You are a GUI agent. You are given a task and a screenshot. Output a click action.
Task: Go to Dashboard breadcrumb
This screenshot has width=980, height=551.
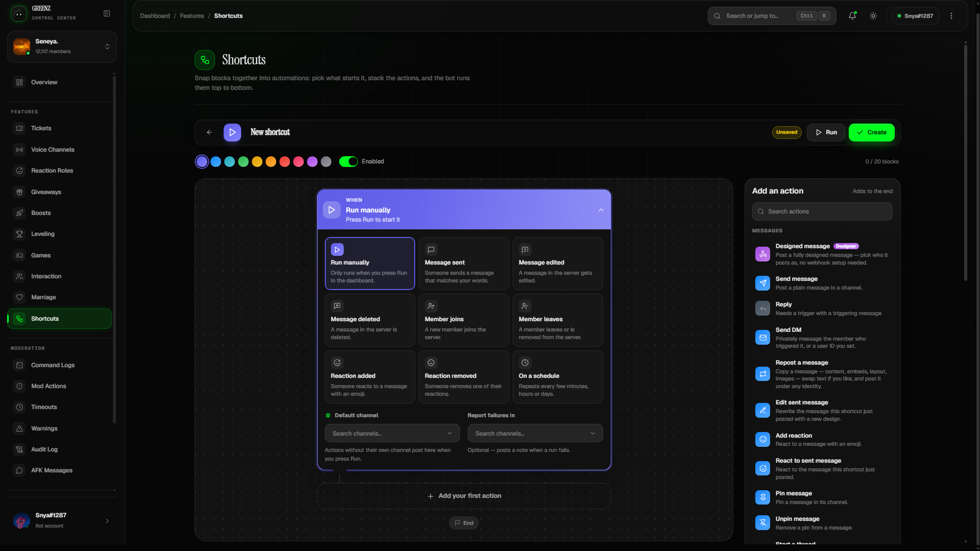(155, 16)
